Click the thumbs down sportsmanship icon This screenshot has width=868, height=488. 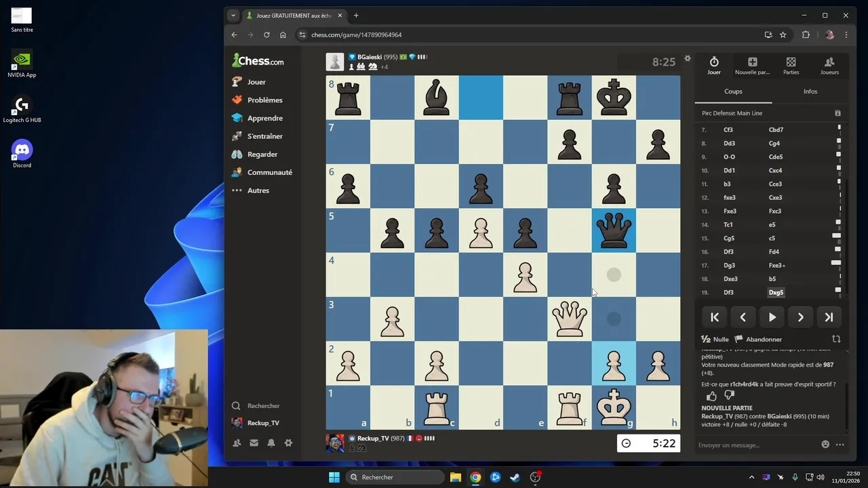coord(730,395)
